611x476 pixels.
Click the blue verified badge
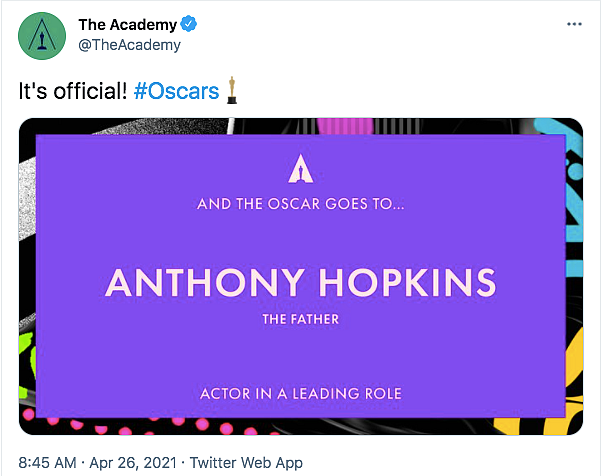click(189, 24)
